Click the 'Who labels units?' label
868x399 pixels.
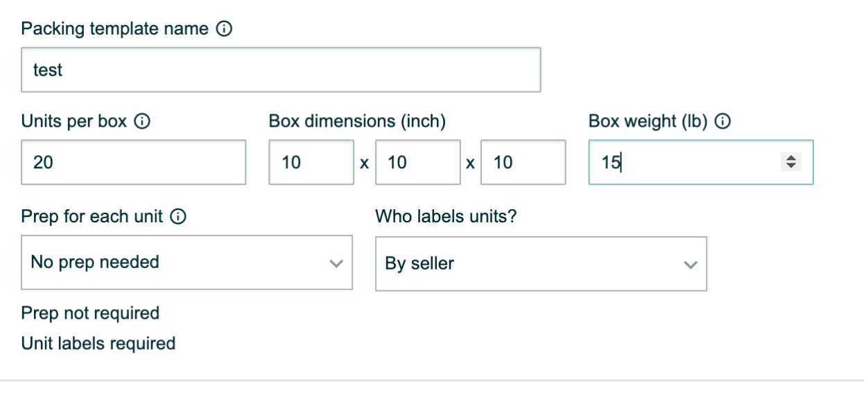446,217
